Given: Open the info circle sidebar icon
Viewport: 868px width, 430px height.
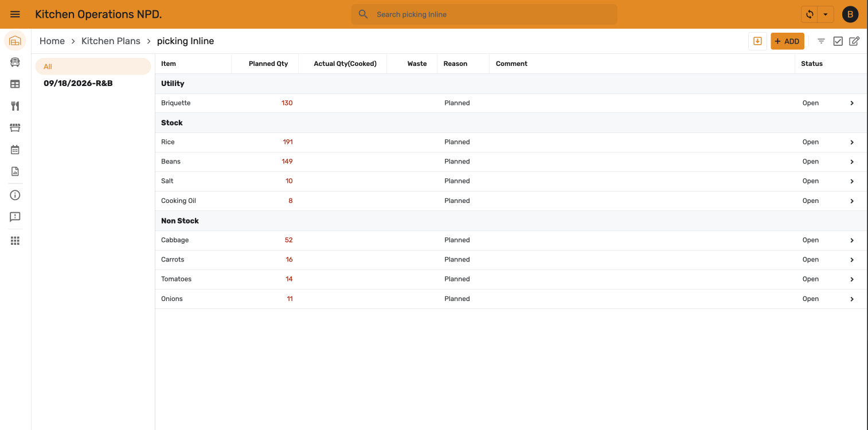Looking at the screenshot, I should click(15, 195).
